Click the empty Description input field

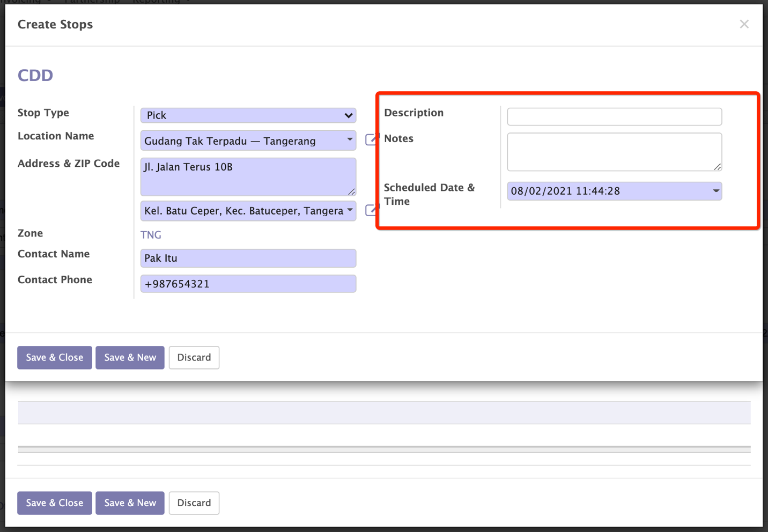click(615, 116)
